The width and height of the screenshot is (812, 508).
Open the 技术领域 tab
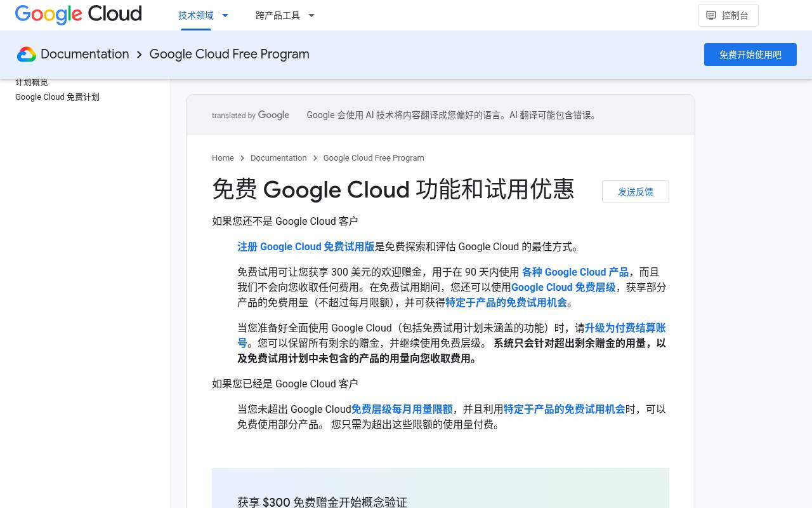pyautogui.click(x=196, y=15)
